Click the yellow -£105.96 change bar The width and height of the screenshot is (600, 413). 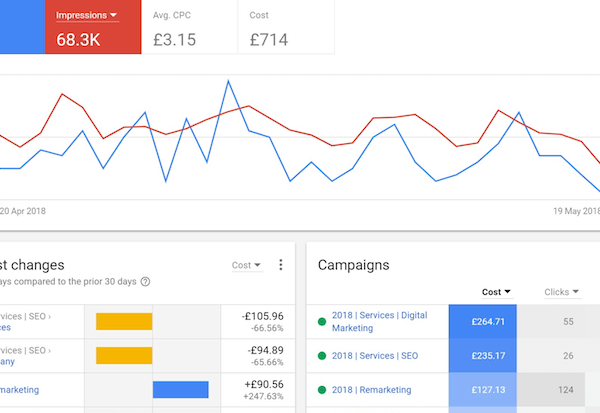[x=124, y=321]
